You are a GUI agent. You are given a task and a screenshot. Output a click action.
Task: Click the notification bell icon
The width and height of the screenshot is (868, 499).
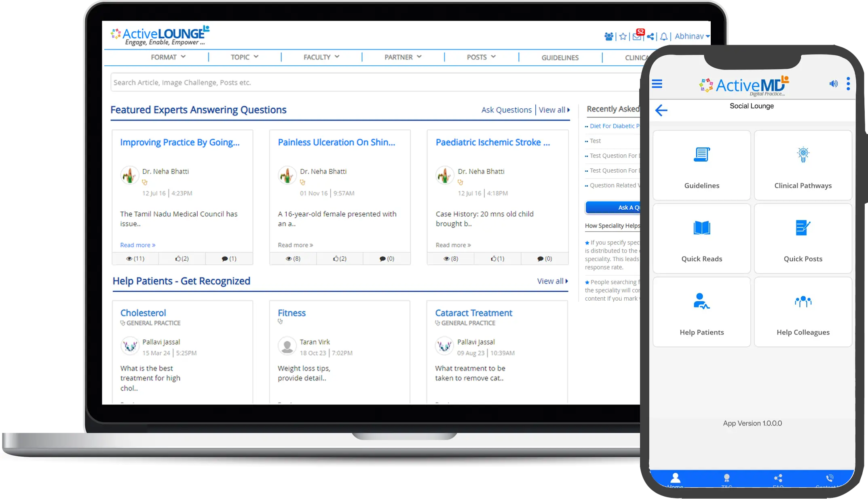click(664, 36)
